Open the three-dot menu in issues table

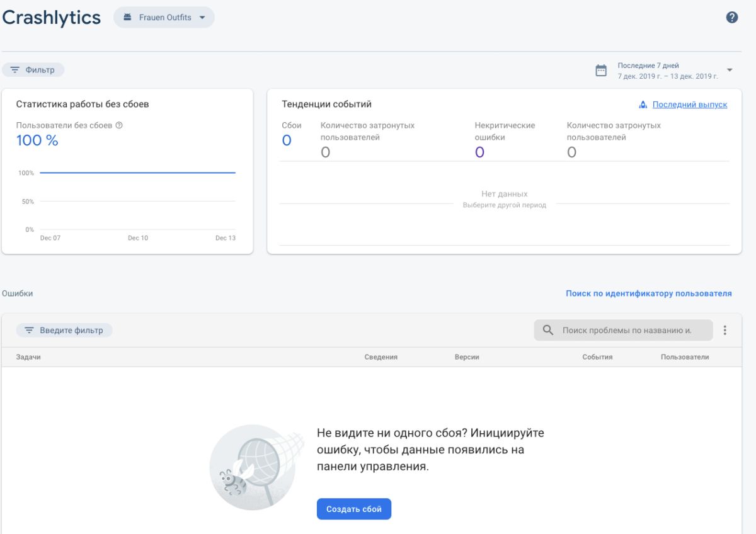click(x=725, y=330)
